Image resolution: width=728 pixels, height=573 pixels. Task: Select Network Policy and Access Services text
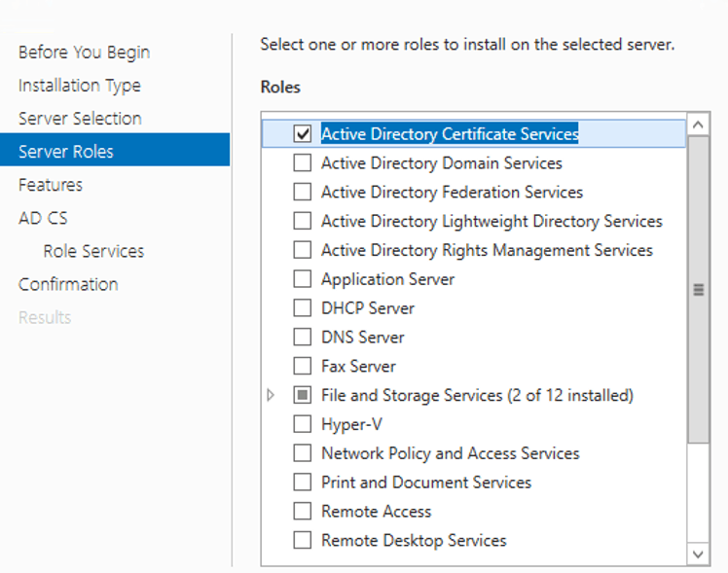click(x=451, y=452)
